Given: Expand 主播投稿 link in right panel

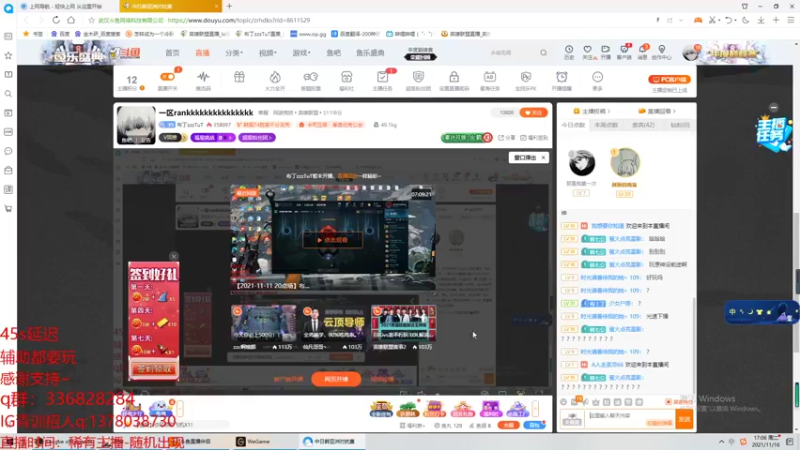Looking at the screenshot, I should 592,111.
